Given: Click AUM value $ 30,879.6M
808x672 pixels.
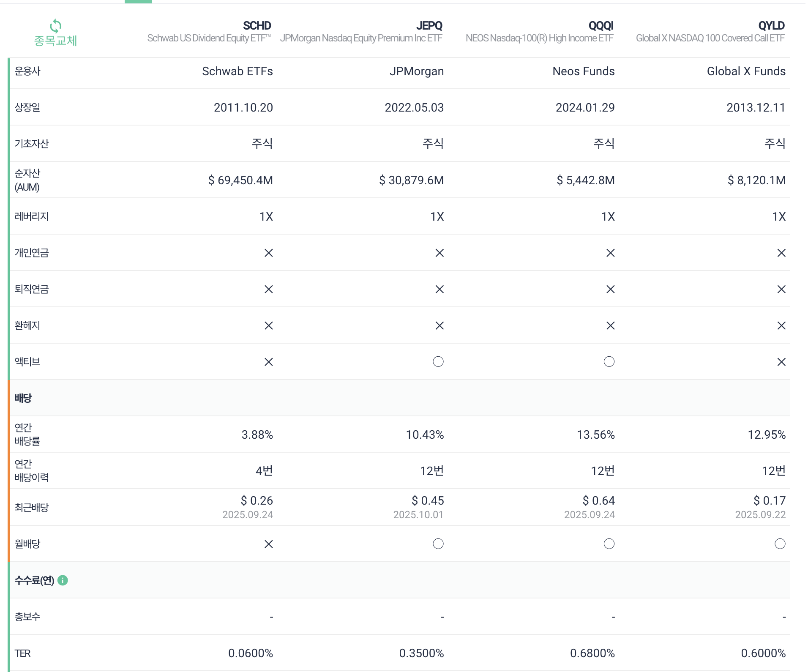Looking at the screenshot, I should point(411,180).
